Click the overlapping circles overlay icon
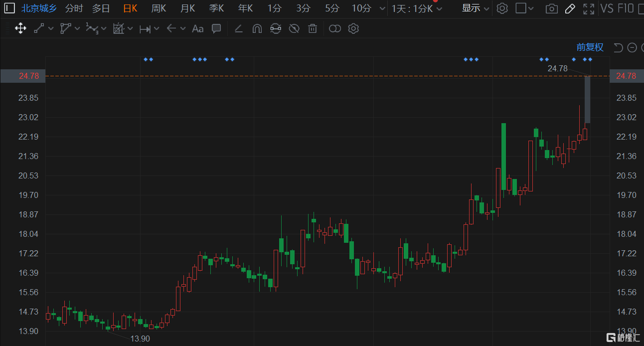This screenshot has width=644, height=346. [x=335, y=28]
